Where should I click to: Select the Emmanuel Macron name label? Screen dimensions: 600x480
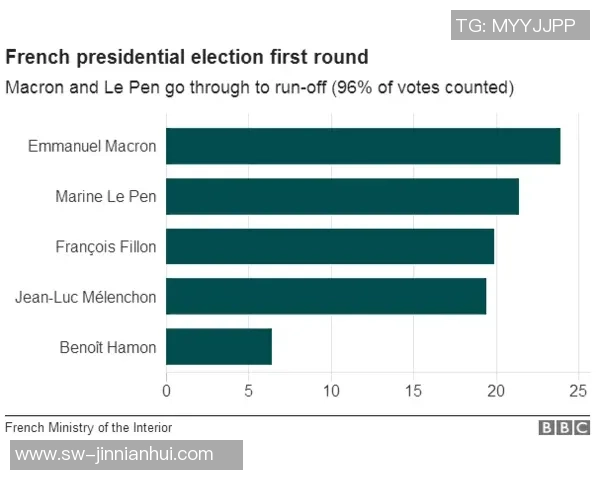pos(92,147)
